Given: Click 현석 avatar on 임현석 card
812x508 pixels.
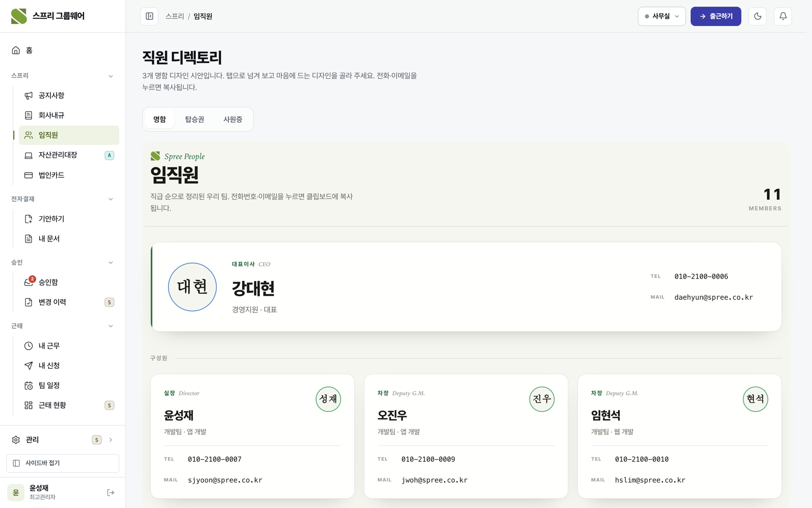Looking at the screenshot, I should 756,399.
